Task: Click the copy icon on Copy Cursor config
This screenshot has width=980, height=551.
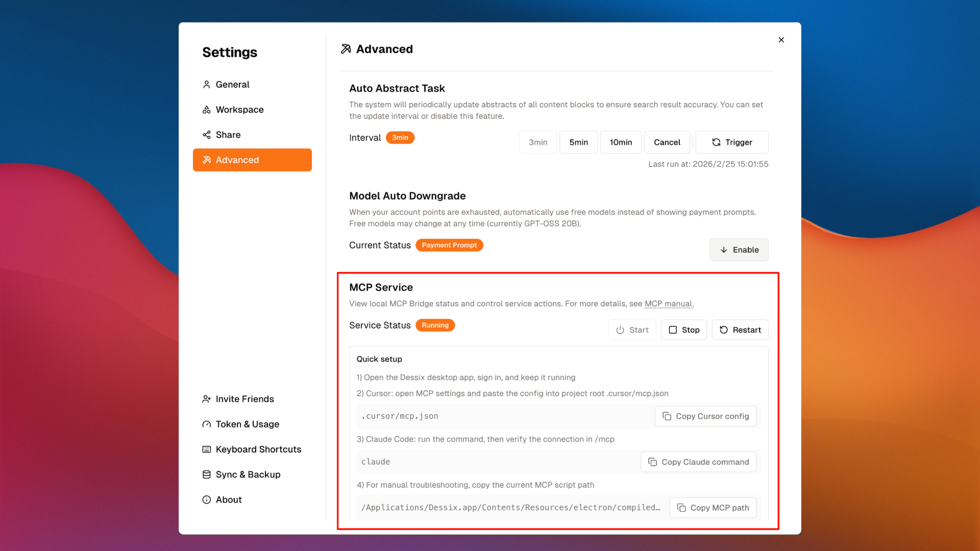Action: click(668, 416)
